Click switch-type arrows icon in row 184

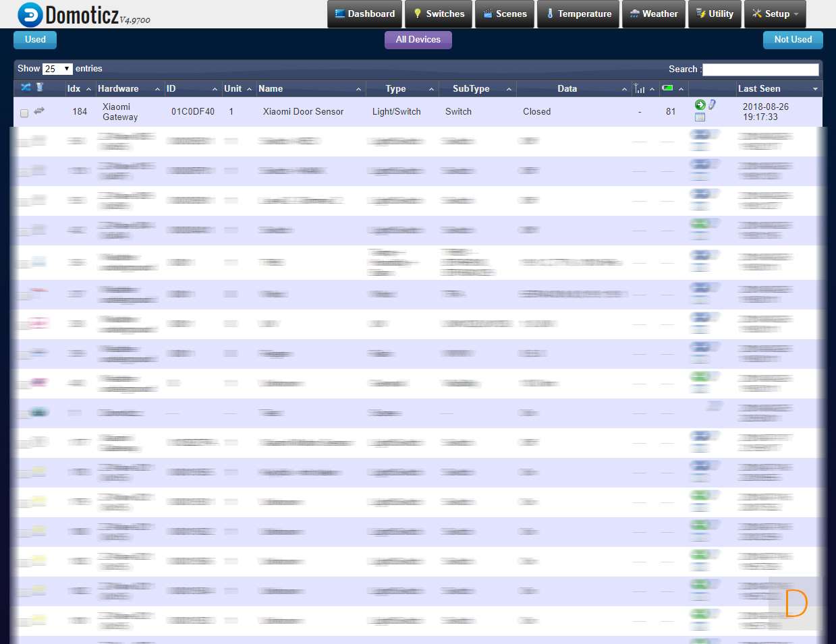39,111
